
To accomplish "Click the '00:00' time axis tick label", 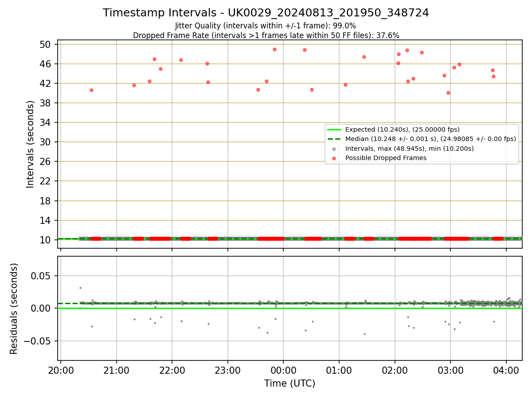I will (x=283, y=370).
